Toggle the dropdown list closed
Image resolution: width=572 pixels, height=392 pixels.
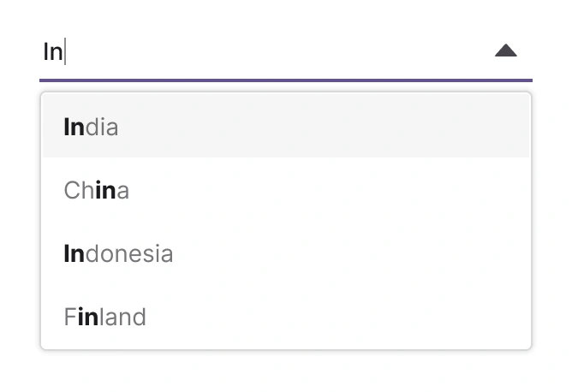pos(506,51)
